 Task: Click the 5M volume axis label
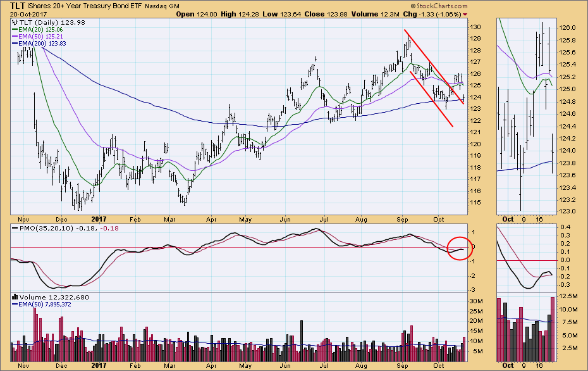coord(478,351)
